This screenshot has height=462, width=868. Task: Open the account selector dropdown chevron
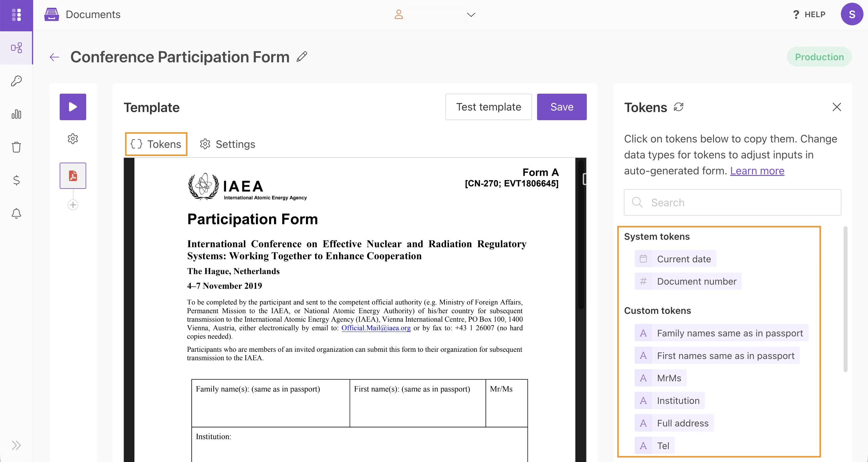point(471,14)
